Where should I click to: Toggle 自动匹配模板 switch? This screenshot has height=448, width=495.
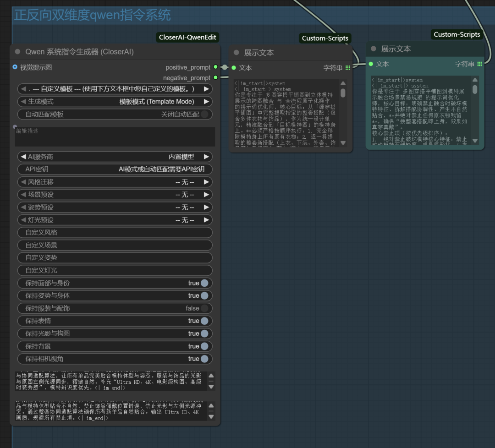[x=204, y=114]
